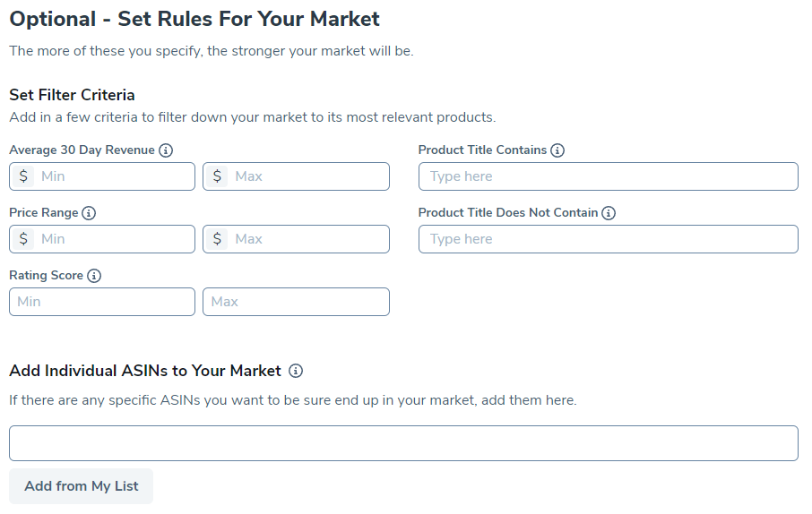Click info icon next to Product Title Contains
812x514 pixels.
[557, 150]
